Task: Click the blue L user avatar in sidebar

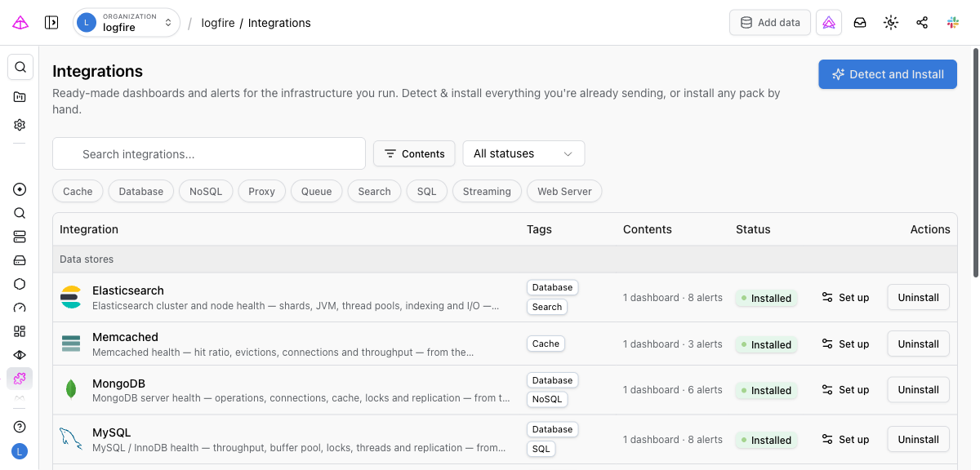Action: pos(20,450)
